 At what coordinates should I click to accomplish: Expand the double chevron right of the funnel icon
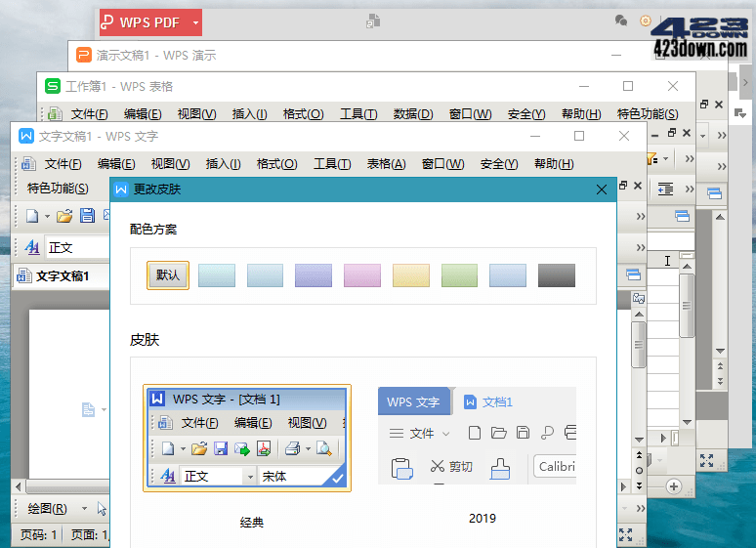690,158
